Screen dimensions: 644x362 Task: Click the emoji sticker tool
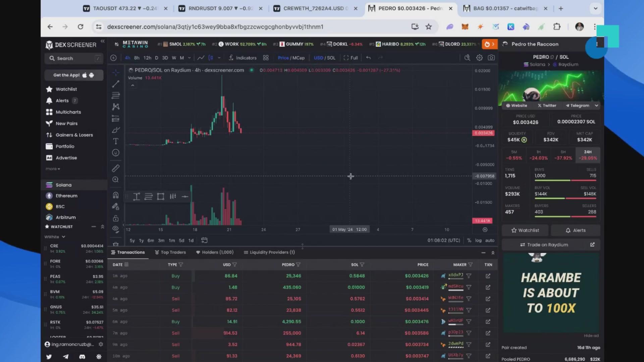(116, 153)
